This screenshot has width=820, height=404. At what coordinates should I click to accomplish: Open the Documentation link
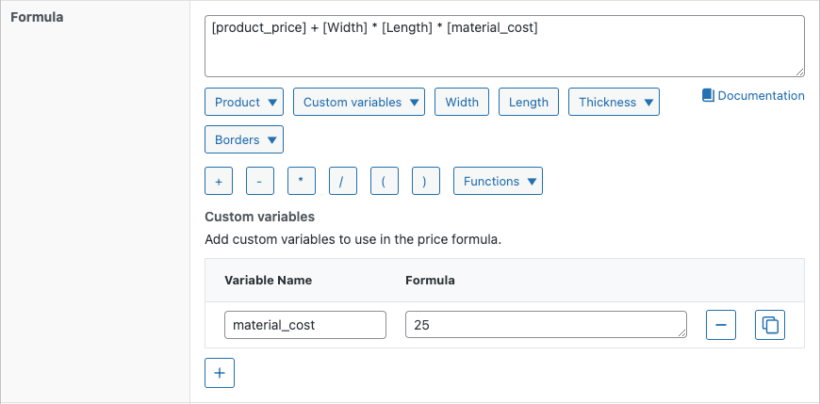[x=753, y=96]
